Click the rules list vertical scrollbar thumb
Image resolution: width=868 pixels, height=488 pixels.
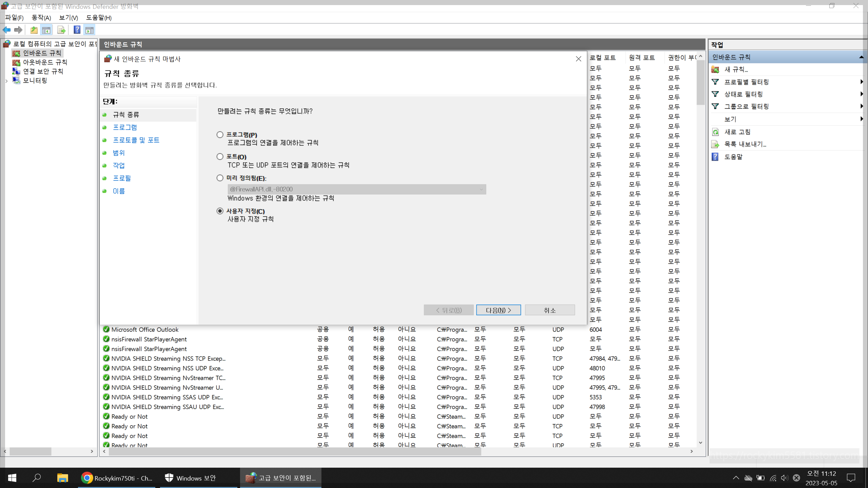tap(701, 83)
